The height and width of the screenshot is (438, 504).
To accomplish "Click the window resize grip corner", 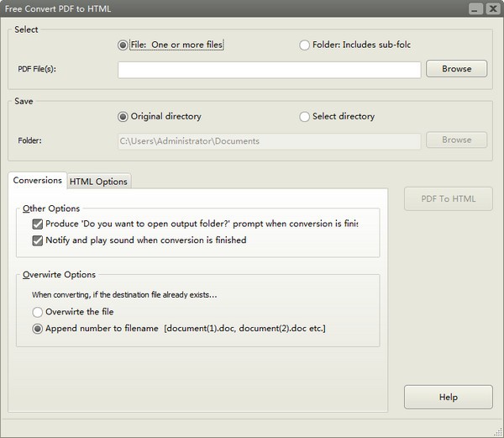I will (497, 431).
